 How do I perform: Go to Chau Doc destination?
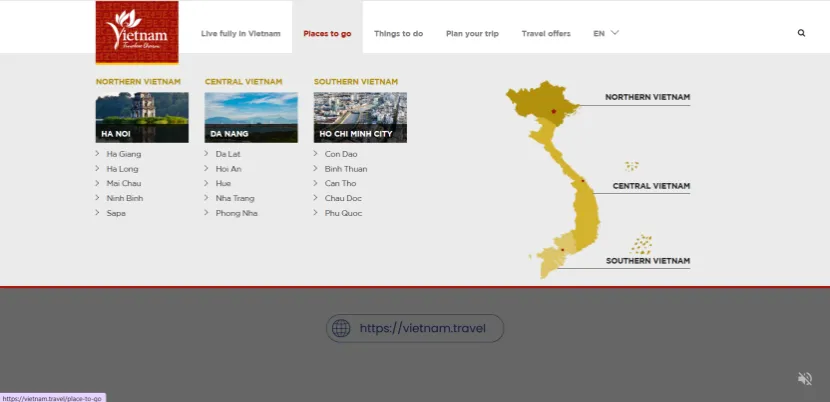[343, 198]
